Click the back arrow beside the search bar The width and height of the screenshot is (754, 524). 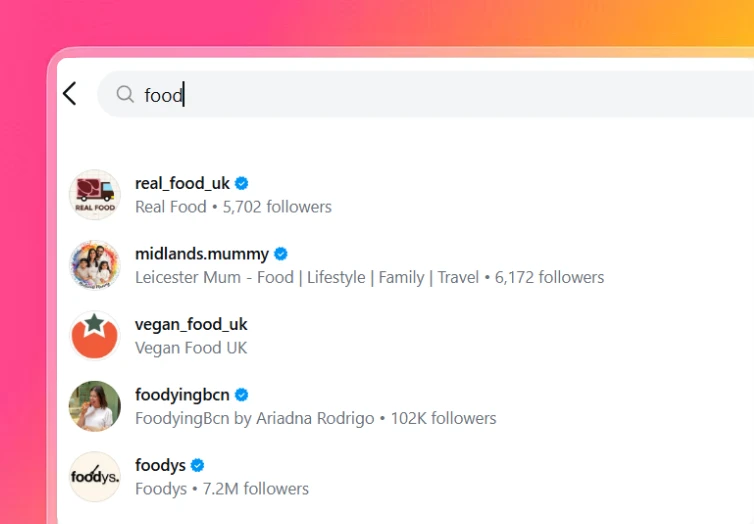69,94
